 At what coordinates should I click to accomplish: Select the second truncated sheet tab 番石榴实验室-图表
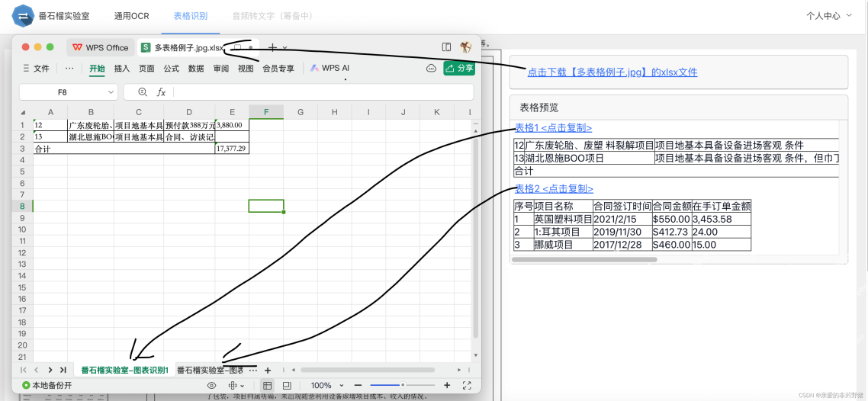209,370
